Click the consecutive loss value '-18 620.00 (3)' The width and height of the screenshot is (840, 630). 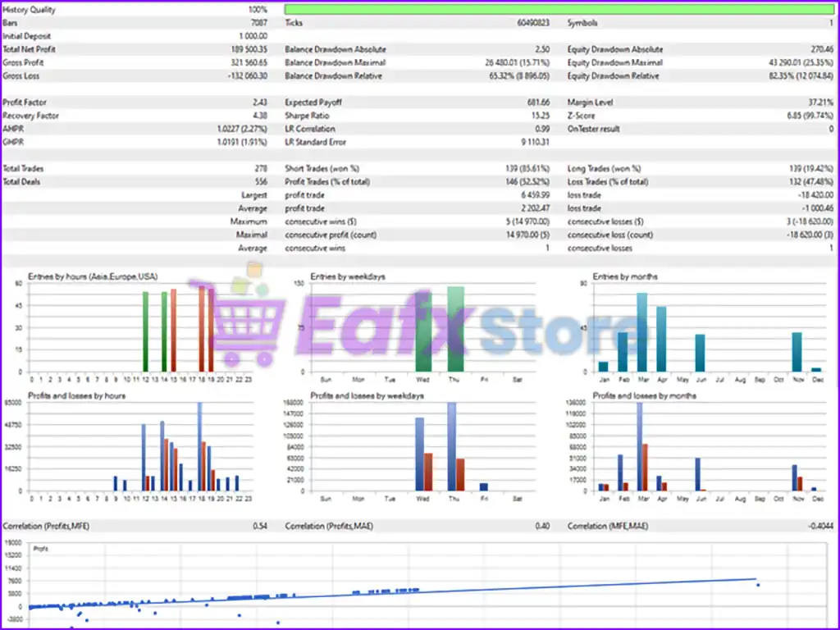pos(810,235)
